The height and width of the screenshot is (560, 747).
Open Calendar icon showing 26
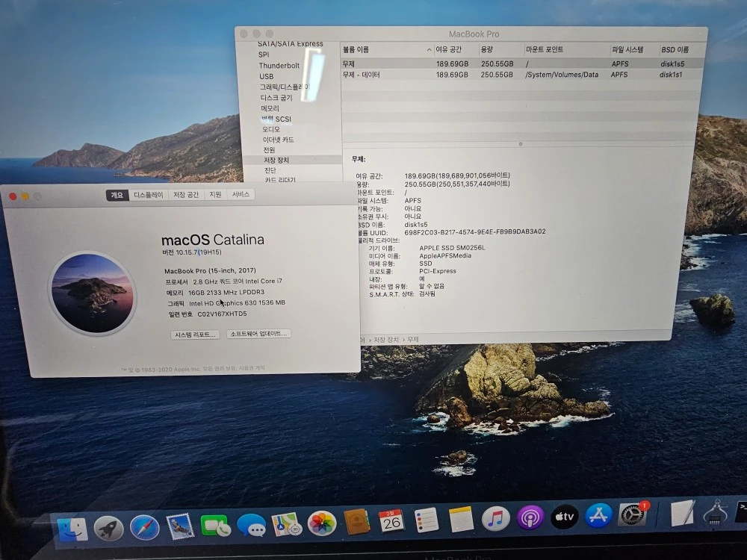tap(391, 521)
